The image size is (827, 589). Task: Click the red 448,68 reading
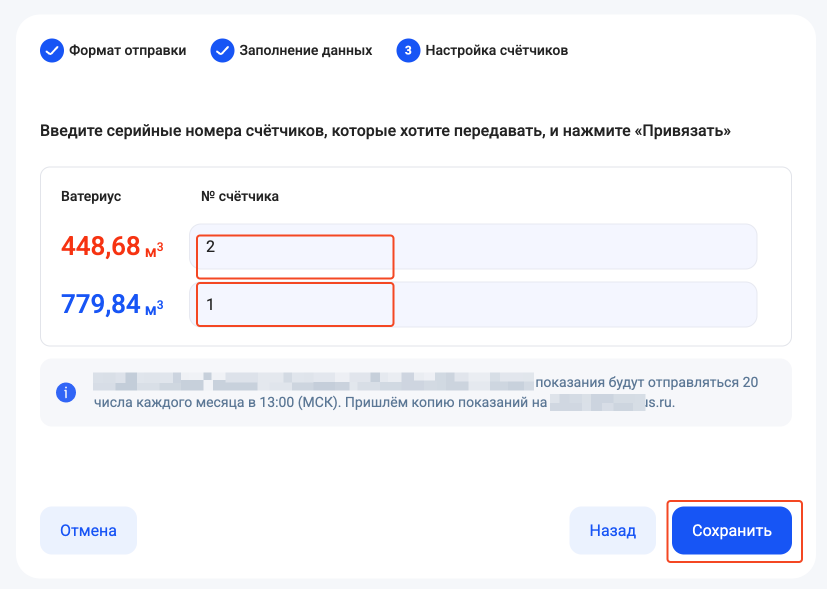(x=100, y=246)
